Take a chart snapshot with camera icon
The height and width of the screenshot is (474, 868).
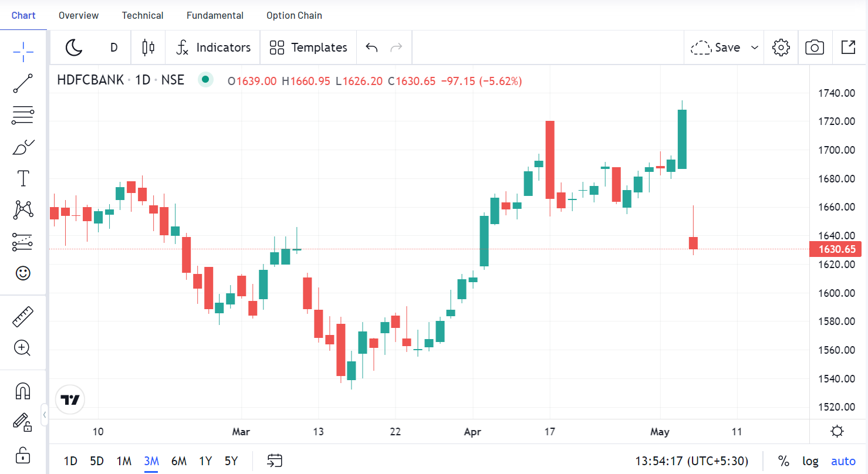click(815, 48)
